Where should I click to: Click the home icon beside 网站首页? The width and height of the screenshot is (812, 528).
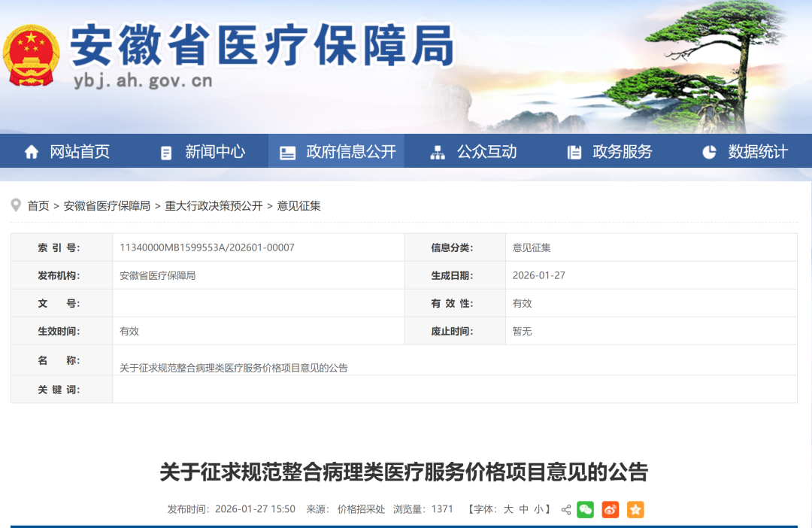coord(32,152)
